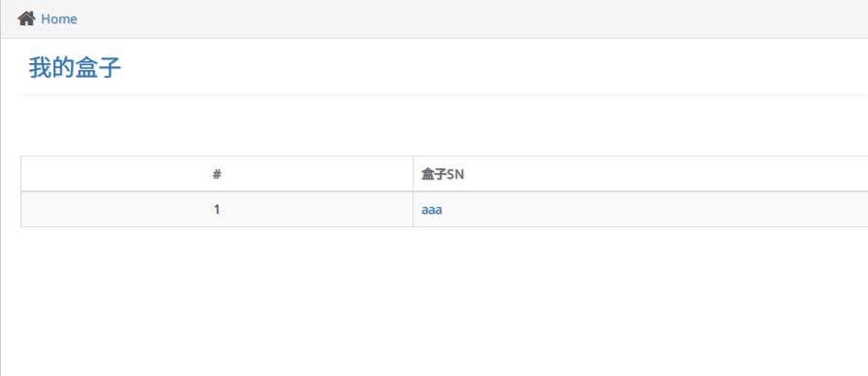
Task: Click the 盒子 characters in the column header
Action: tap(434, 175)
